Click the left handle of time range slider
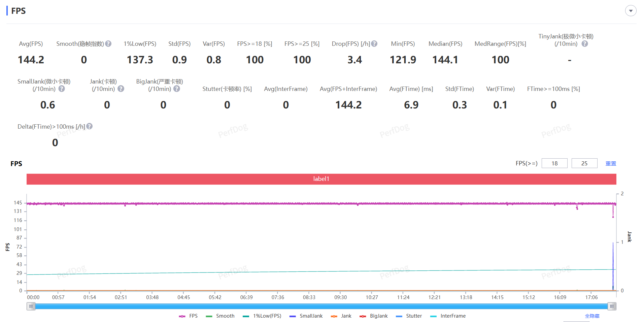Screen dimensions: 644x322 [31, 306]
